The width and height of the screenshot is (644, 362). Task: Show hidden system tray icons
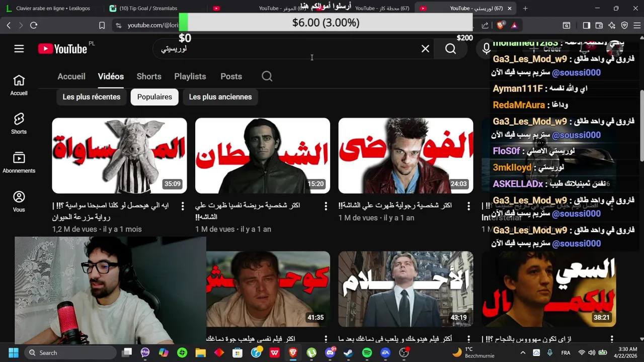(x=523, y=352)
